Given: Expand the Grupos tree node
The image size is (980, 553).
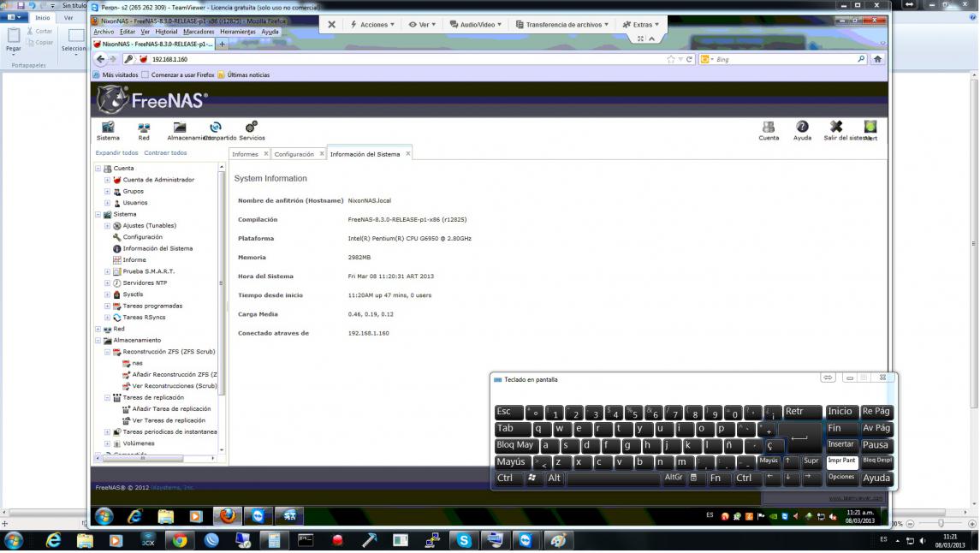Looking at the screenshot, I should tap(108, 192).
